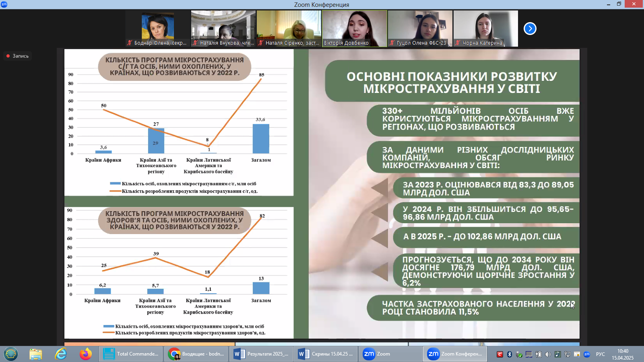Click the red Comodo tray icon
Image resolution: width=644 pixels, height=362 pixels.
[x=500, y=354]
